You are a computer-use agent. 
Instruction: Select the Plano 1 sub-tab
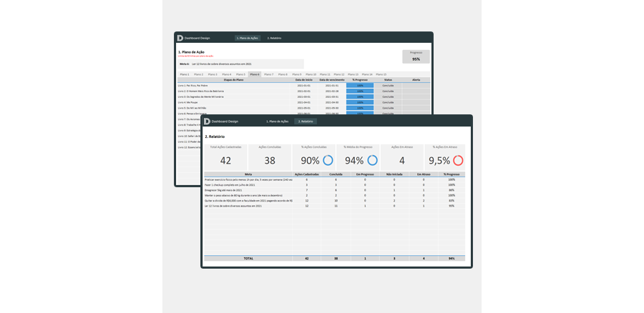(x=184, y=74)
